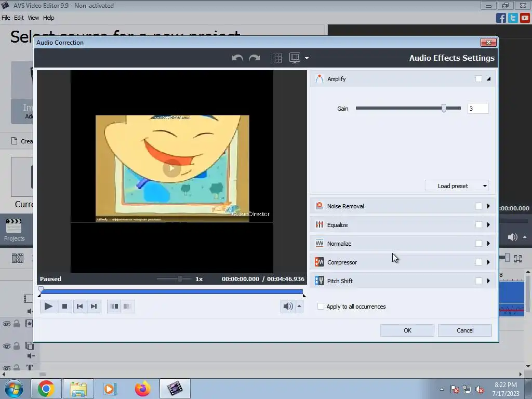Click the storyboard view icon in main window
The image size is (532, 399).
[18, 258]
